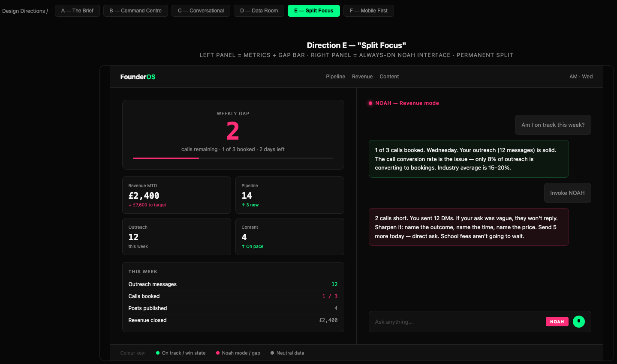Open the Revenue nav link
Image resolution: width=617 pixels, height=364 pixels.
tap(362, 77)
